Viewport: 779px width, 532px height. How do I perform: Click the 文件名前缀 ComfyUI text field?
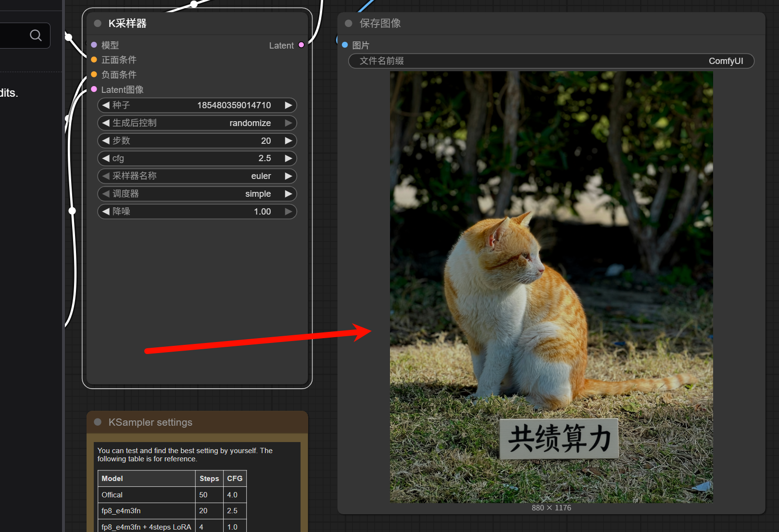pyautogui.click(x=551, y=61)
